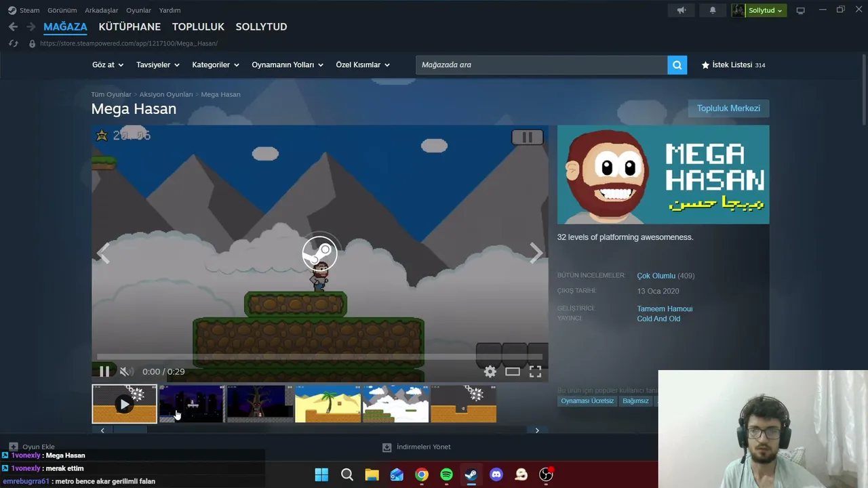Show the previous media item arrow
868x488 pixels.
(x=103, y=253)
